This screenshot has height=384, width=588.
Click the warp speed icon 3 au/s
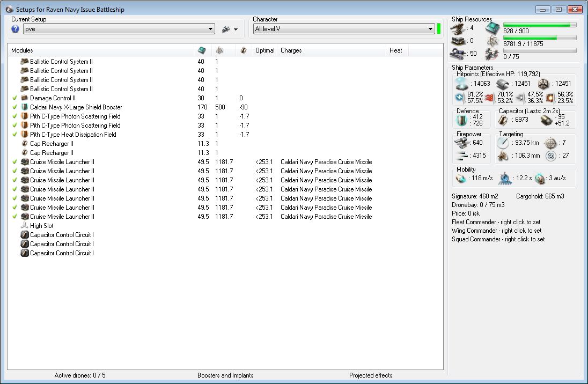[540, 179]
